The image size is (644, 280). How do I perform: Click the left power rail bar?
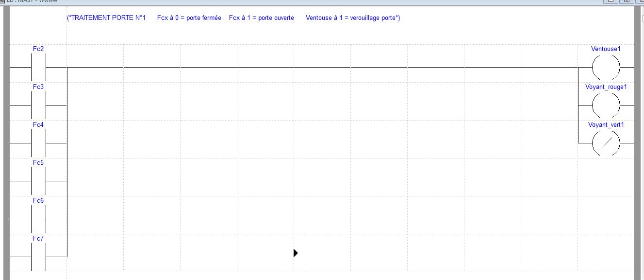pyautogui.click(x=7, y=146)
